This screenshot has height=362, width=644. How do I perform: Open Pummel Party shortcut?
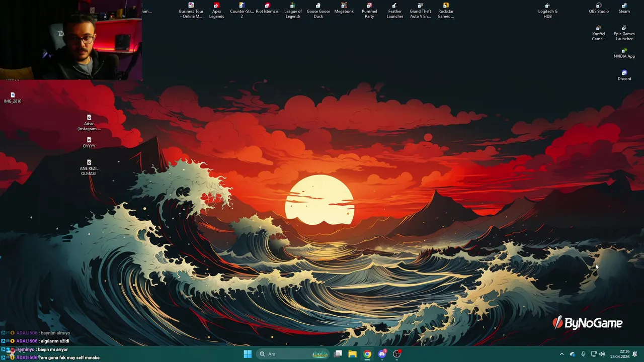tap(369, 11)
